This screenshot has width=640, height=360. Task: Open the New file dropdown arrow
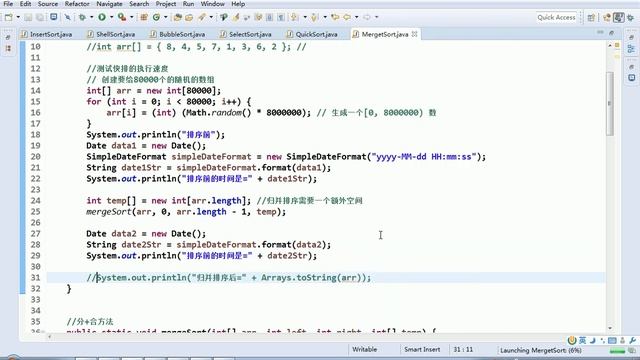18,17
